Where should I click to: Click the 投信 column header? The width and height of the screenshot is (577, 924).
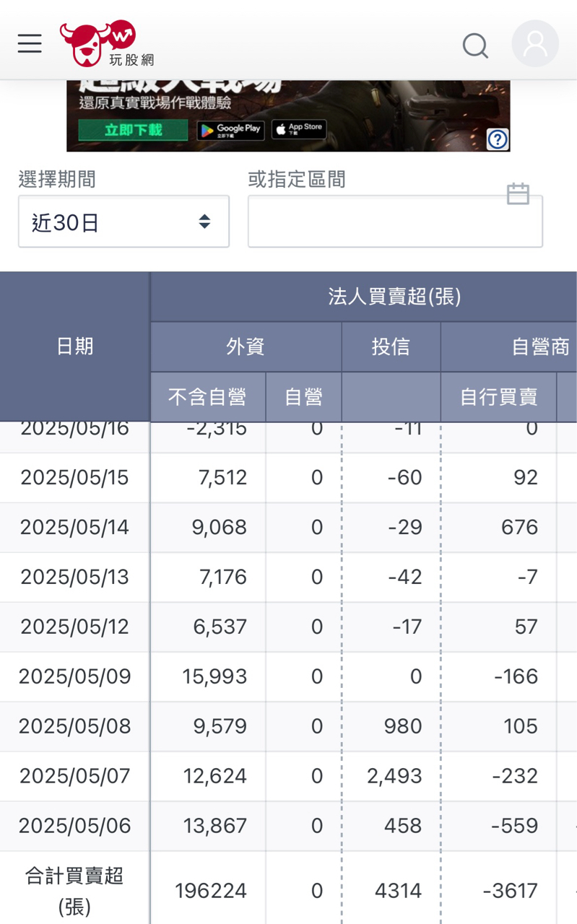[x=391, y=347]
